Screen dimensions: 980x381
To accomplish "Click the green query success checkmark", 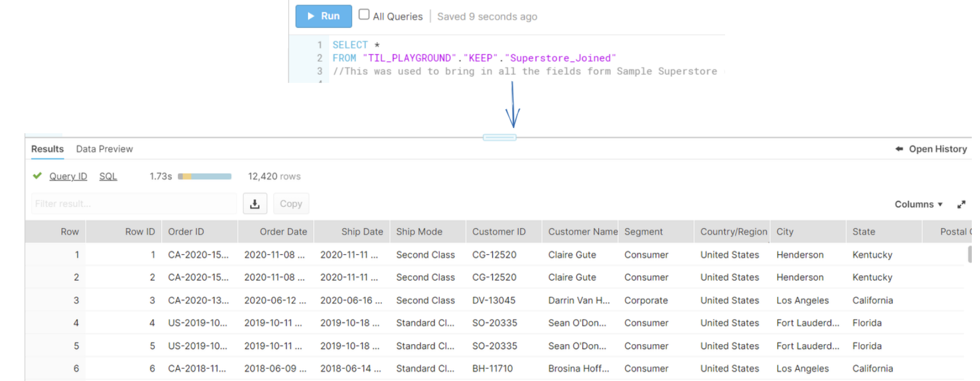I will click(37, 176).
